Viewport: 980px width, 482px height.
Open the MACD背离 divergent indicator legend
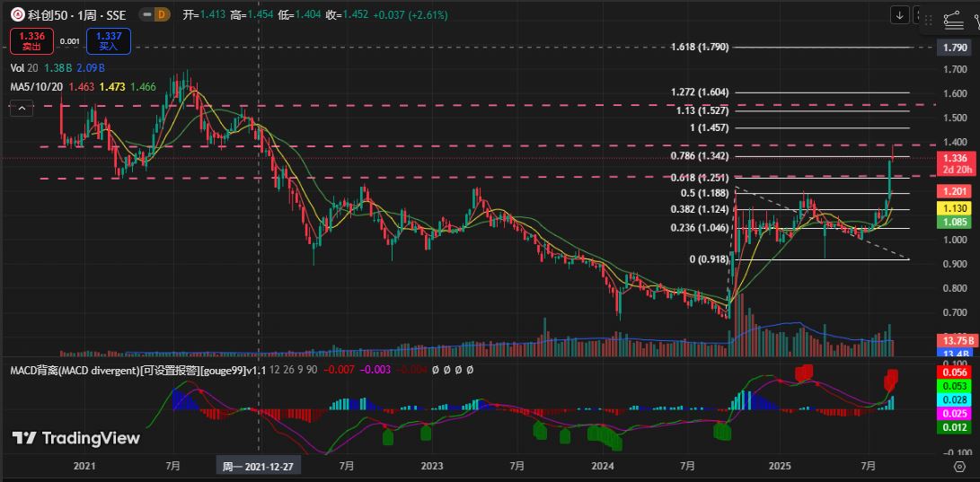pyautogui.click(x=117, y=370)
